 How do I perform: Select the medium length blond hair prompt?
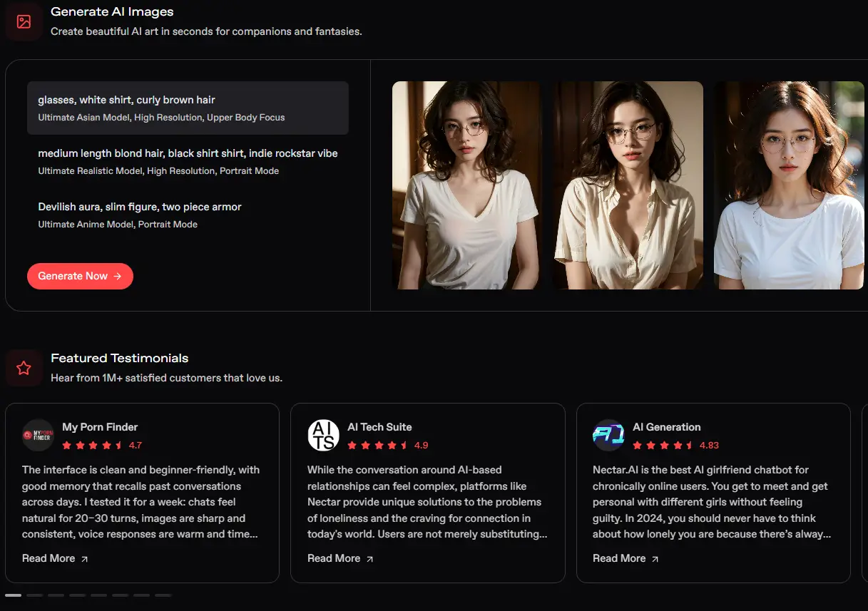188,161
